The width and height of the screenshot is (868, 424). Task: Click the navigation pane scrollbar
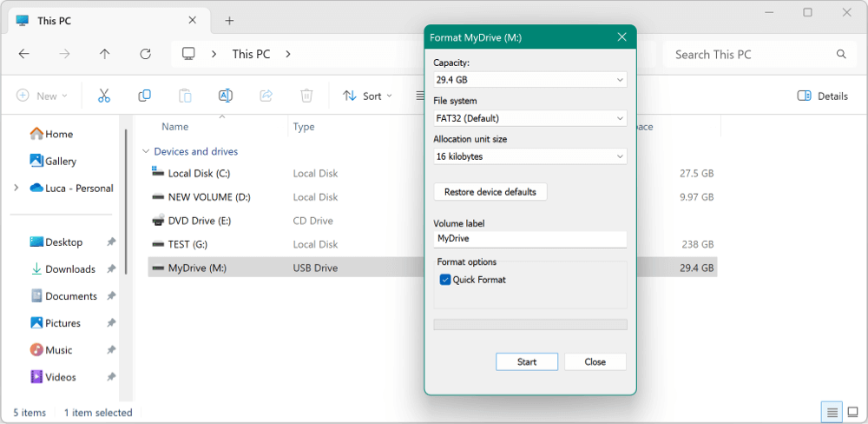point(126,200)
